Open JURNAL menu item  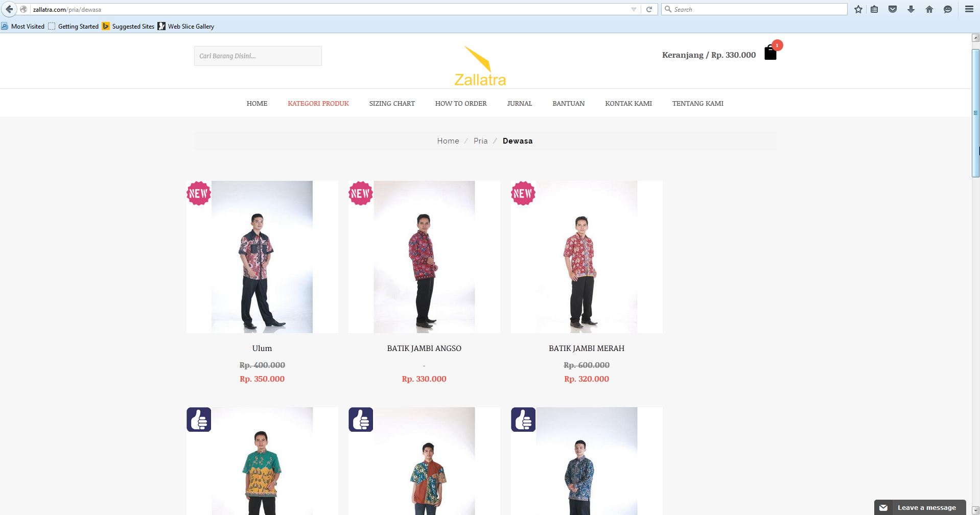click(x=520, y=103)
